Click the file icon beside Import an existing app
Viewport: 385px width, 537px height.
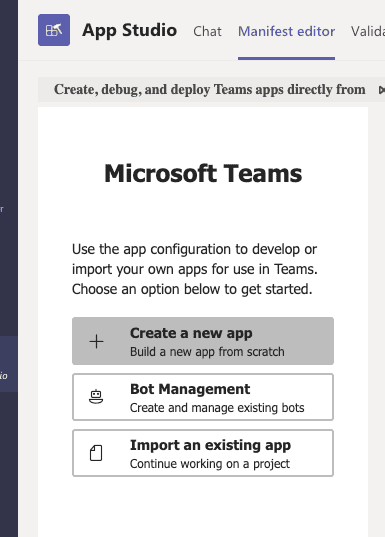96,453
